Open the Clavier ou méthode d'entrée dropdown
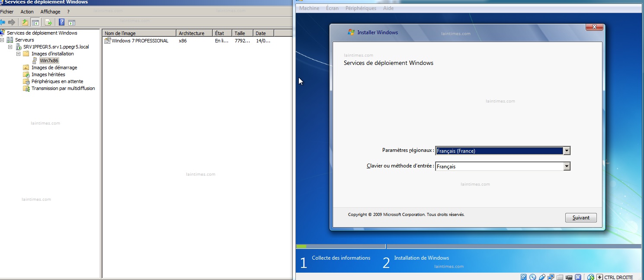Viewport: 644px width, 280px height. (x=567, y=166)
